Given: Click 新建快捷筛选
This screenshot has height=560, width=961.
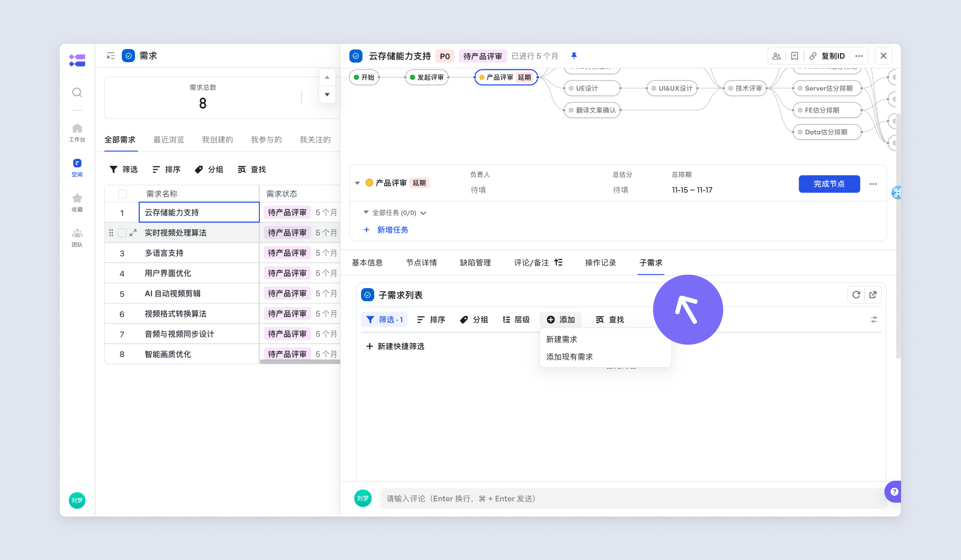Looking at the screenshot, I should [395, 346].
